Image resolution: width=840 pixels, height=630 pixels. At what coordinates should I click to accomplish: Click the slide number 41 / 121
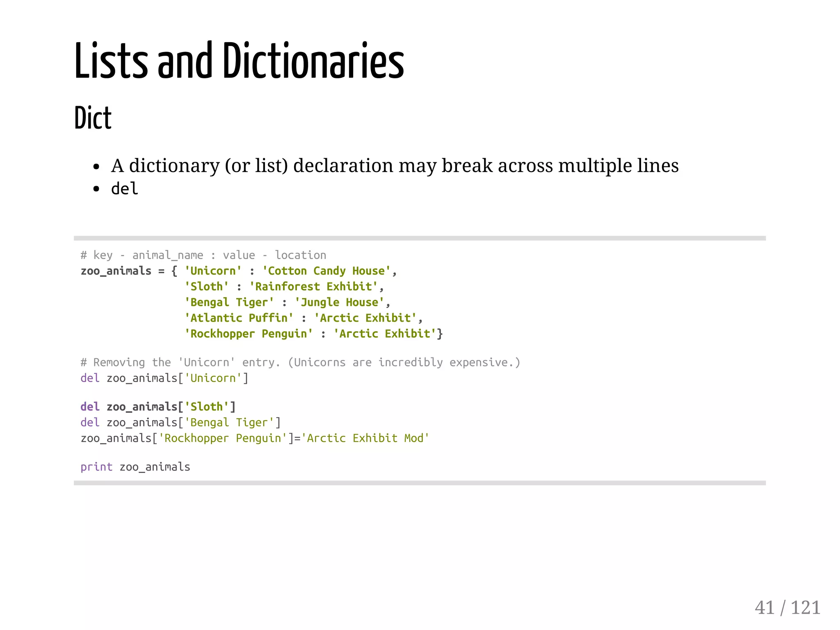[x=787, y=607]
